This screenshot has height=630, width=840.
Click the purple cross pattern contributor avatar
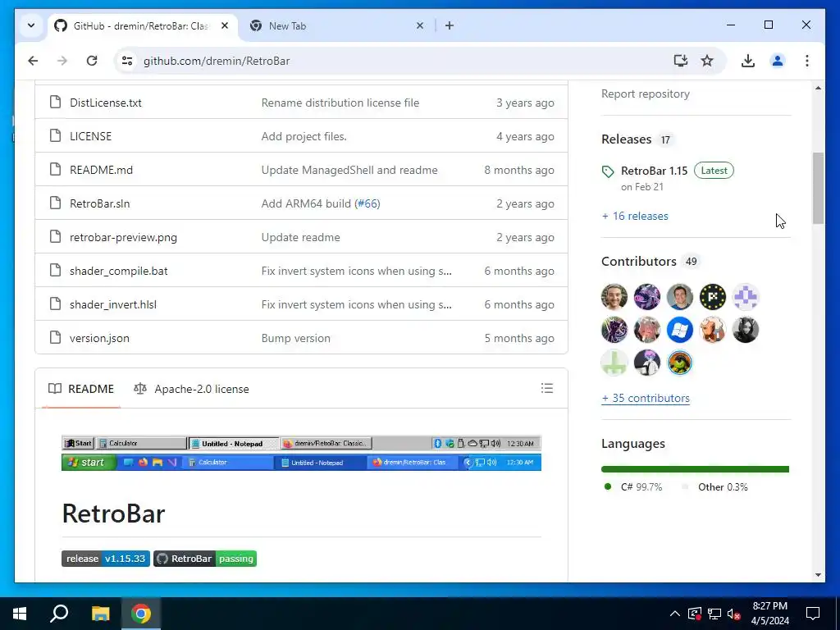click(745, 297)
